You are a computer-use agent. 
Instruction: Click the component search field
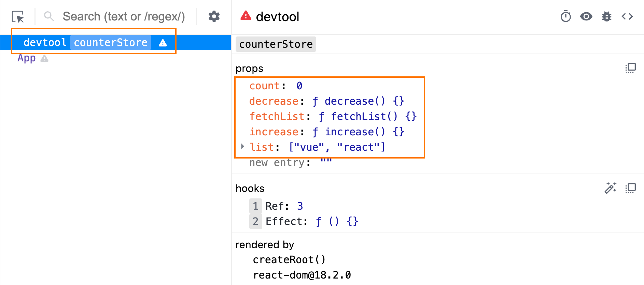click(124, 16)
